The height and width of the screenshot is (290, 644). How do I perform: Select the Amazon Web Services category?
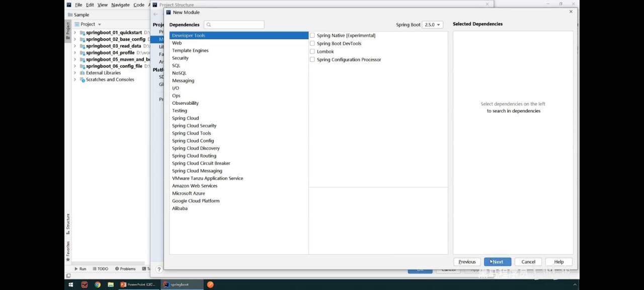pos(239,186)
